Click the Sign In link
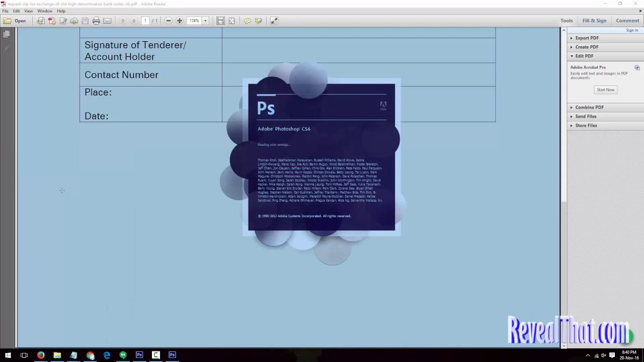 (632, 30)
